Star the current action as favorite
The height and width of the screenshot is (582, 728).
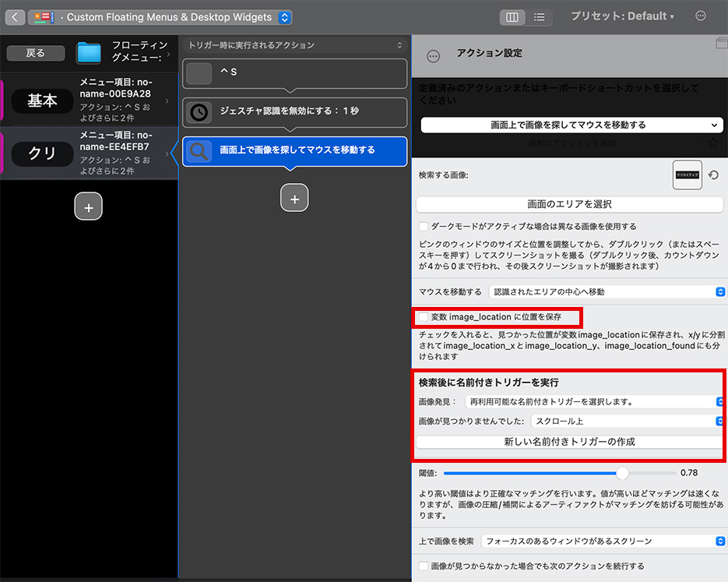712,143
